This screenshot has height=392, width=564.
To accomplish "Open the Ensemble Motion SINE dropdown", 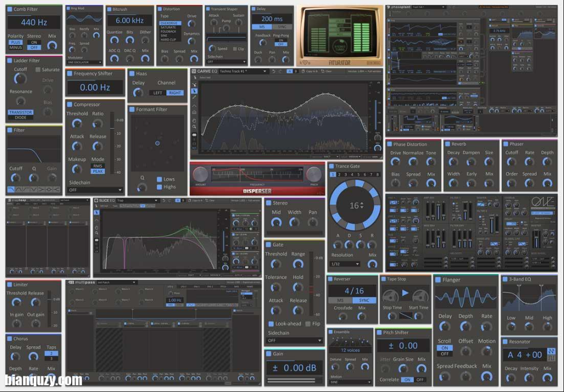I will pos(349,382).
